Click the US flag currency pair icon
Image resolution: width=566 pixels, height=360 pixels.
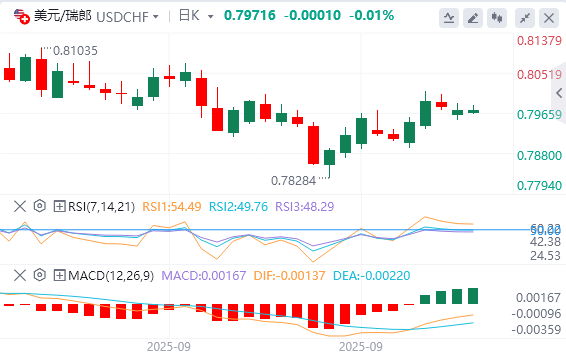21,16
